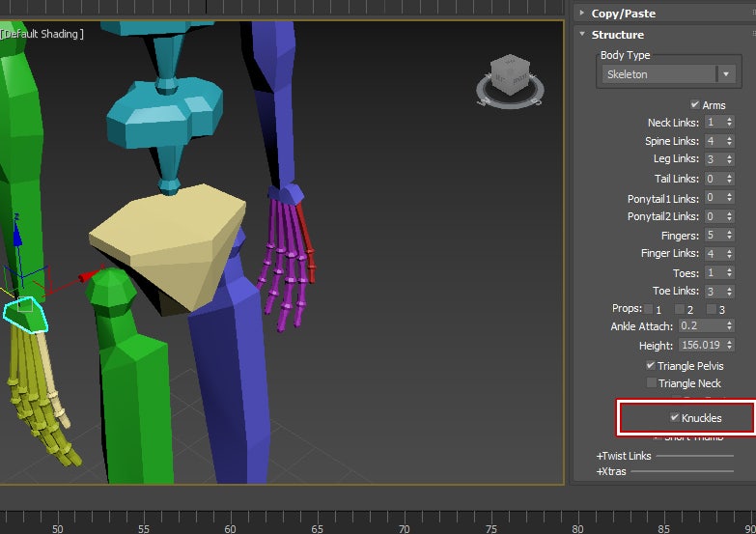Collapse the Structure rollout
756x534 pixels.
(x=617, y=35)
